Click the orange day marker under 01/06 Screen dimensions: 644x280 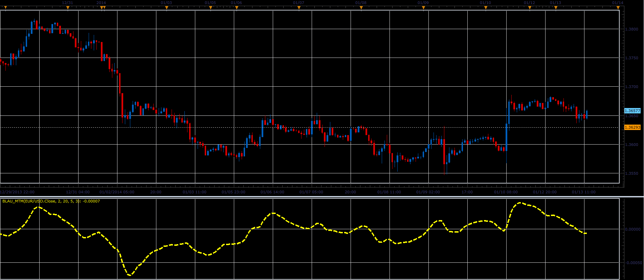coord(237,7)
